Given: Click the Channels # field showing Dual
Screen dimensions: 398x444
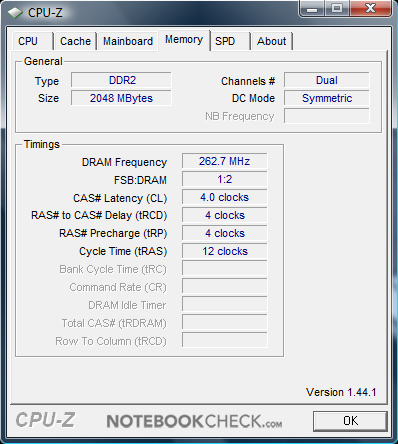Looking at the screenshot, I should pos(327,80).
